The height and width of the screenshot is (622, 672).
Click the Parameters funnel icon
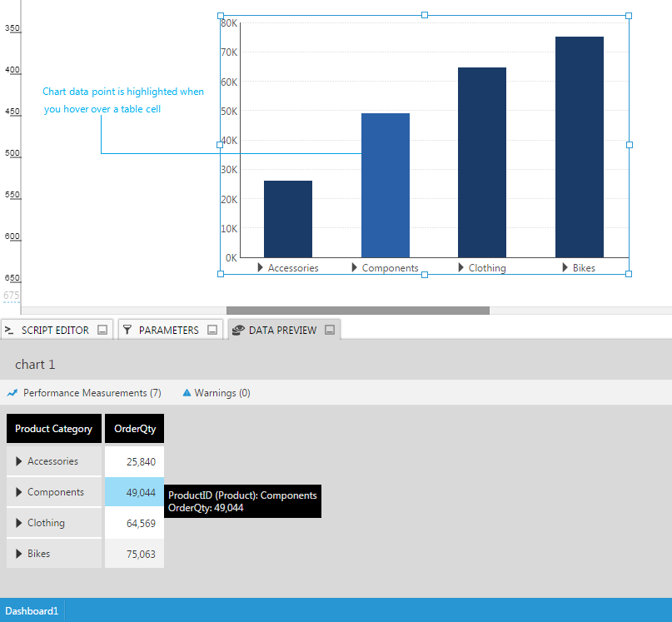(x=127, y=331)
